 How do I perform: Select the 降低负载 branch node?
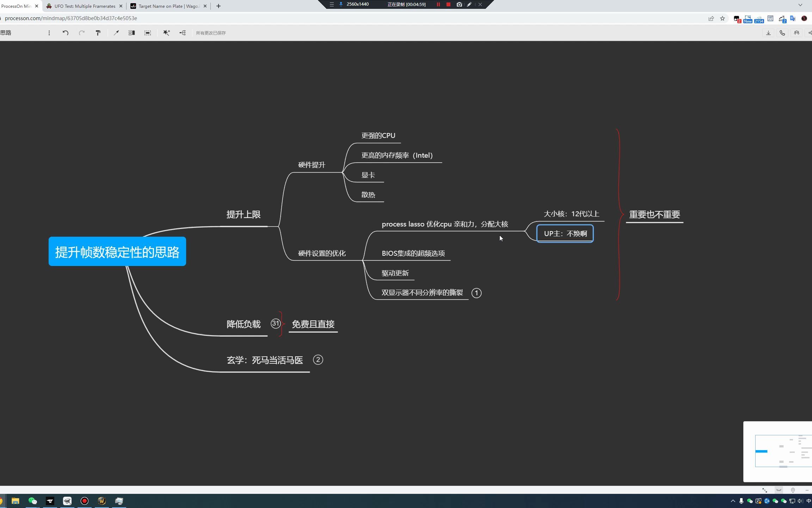[244, 324]
